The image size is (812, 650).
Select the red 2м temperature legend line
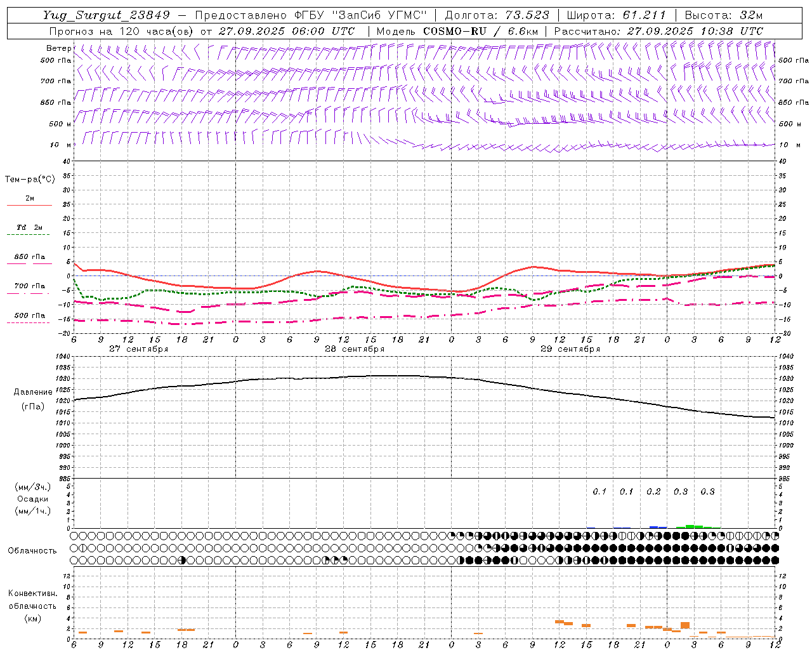click(x=29, y=206)
